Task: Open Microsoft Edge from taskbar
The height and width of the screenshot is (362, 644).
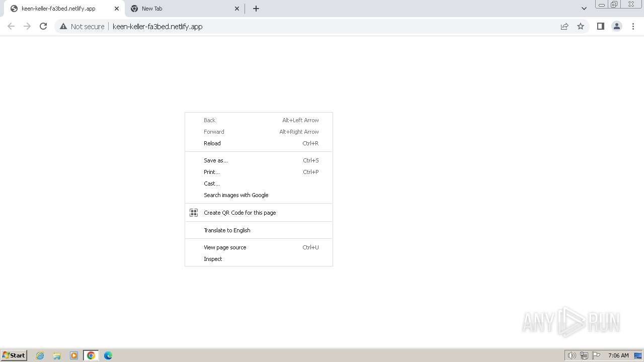Action: [x=108, y=355]
